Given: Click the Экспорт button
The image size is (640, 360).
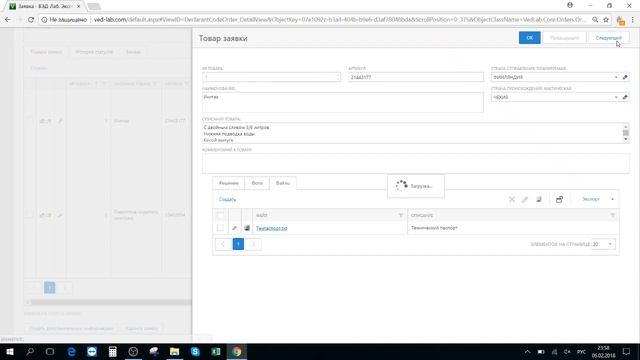Looking at the screenshot, I should click(x=591, y=199).
